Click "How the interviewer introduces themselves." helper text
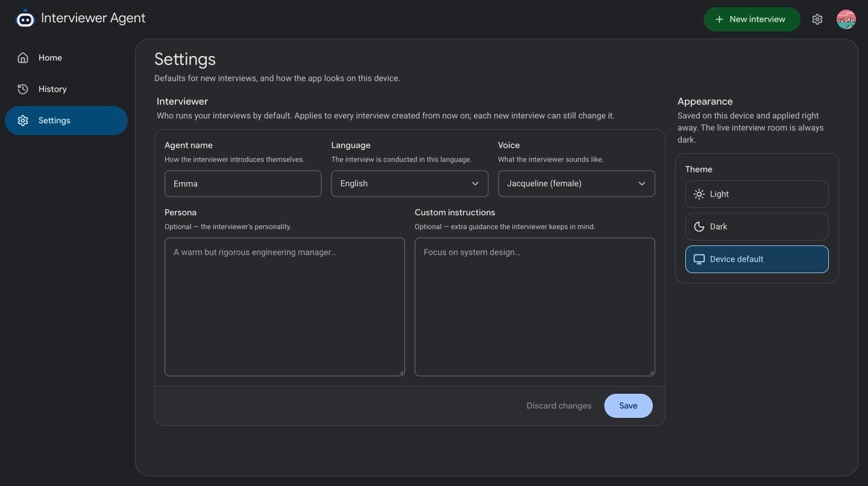The width and height of the screenshot is (868, 486). click(234, 160)
